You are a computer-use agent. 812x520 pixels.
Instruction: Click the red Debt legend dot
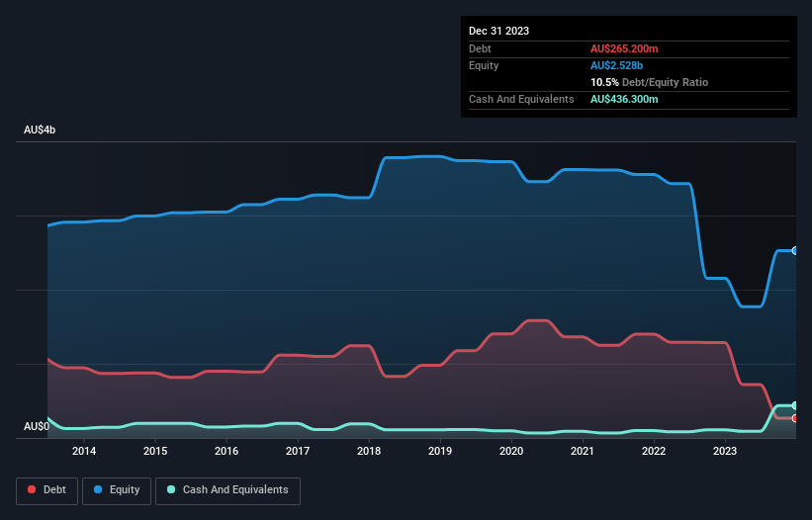[x=32, y=489]
